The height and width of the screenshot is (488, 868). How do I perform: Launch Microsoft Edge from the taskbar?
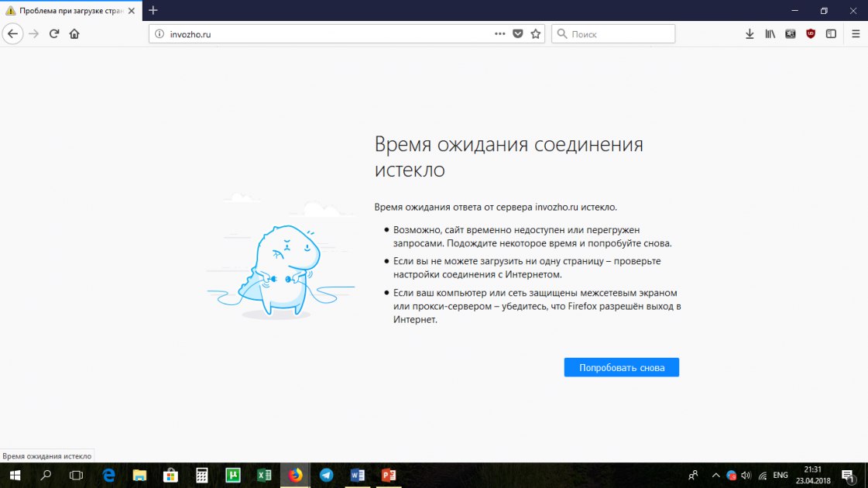[108, 476]
